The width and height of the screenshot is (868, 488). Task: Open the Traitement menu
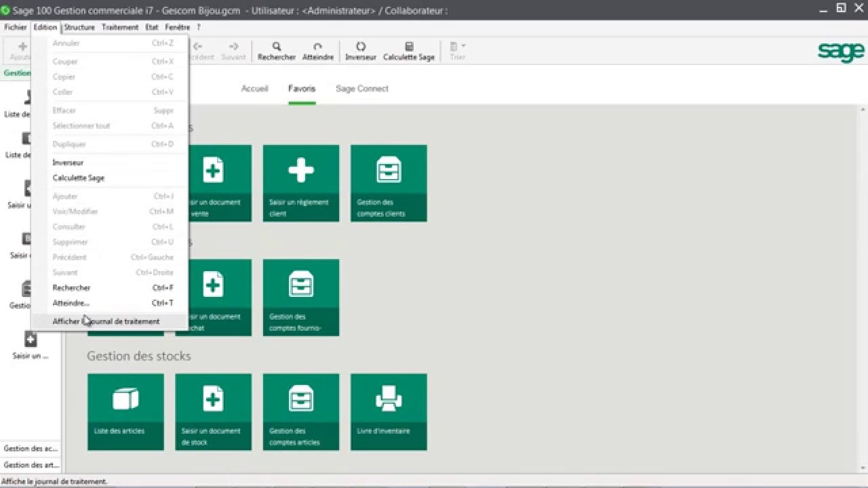click(x=120, y=28)
